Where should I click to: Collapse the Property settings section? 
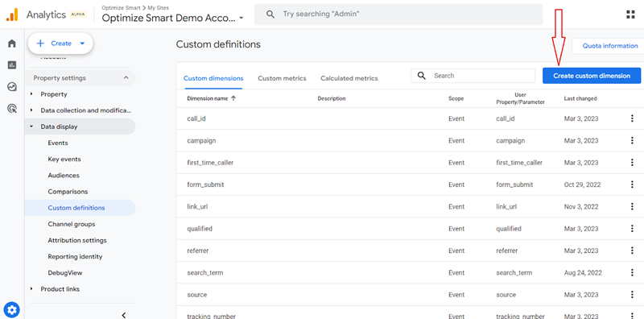126,77
